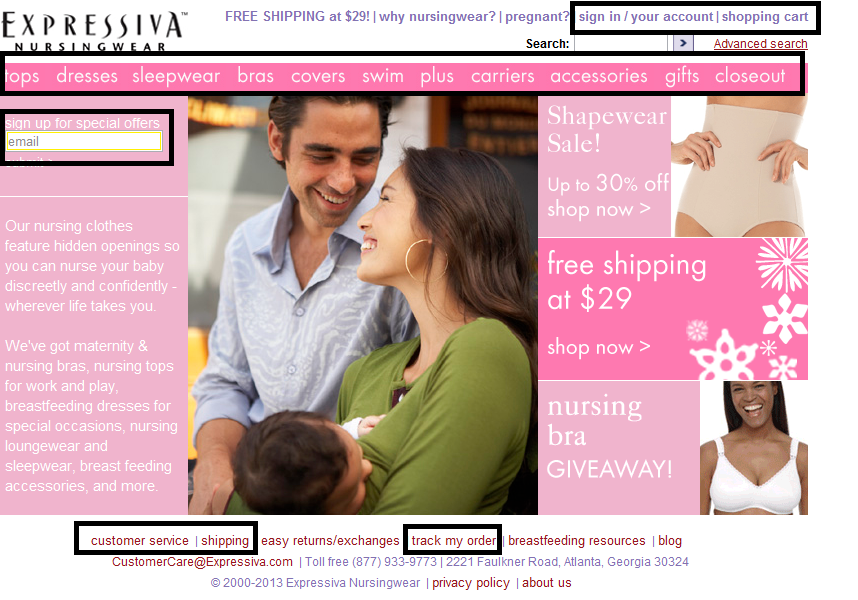Visit the blog link in footer
Screen dimensions: 858x600
(670, 540)
